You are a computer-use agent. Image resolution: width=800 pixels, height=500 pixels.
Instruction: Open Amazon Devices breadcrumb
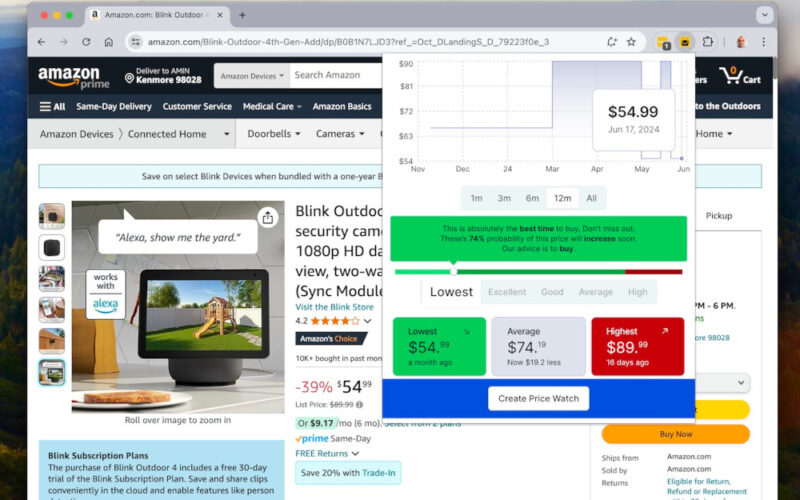point(77,134)
